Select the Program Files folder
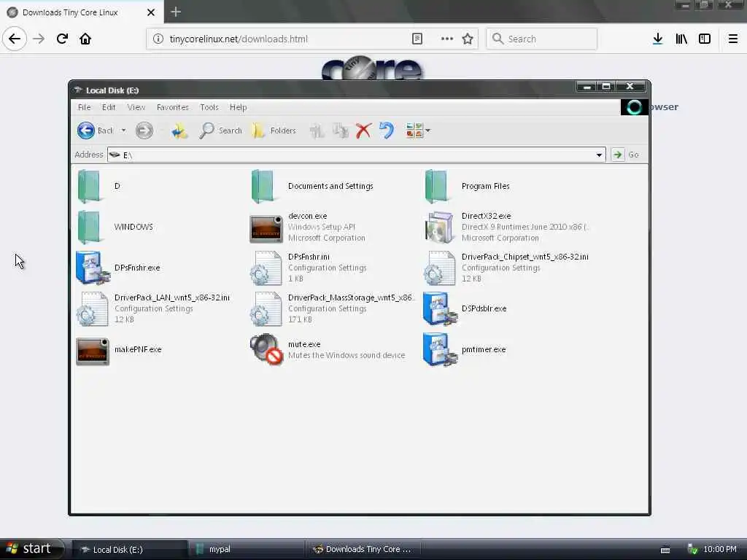Screen dimensions: 747x560 pyautogui.click(x=468, y=186)
